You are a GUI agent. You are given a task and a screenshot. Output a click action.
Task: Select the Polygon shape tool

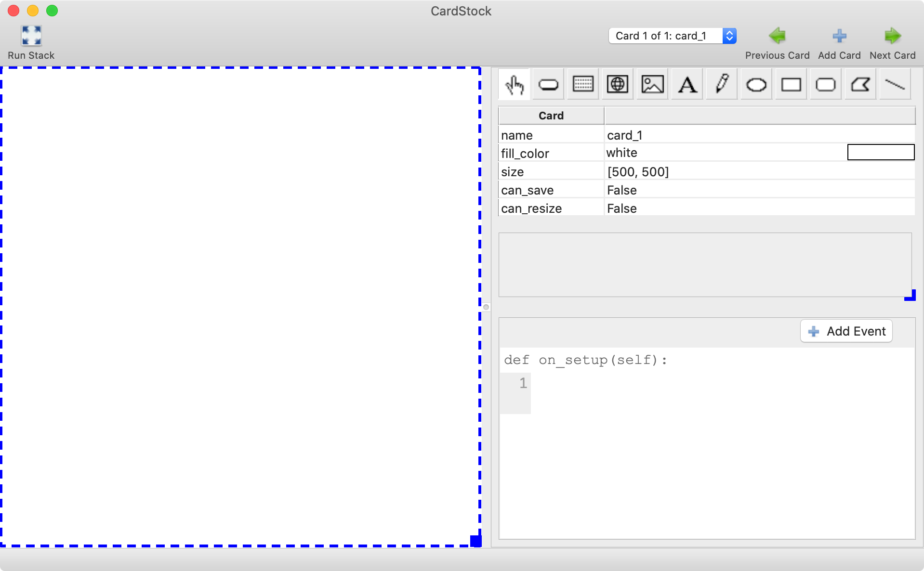click(x=860, y=85)
